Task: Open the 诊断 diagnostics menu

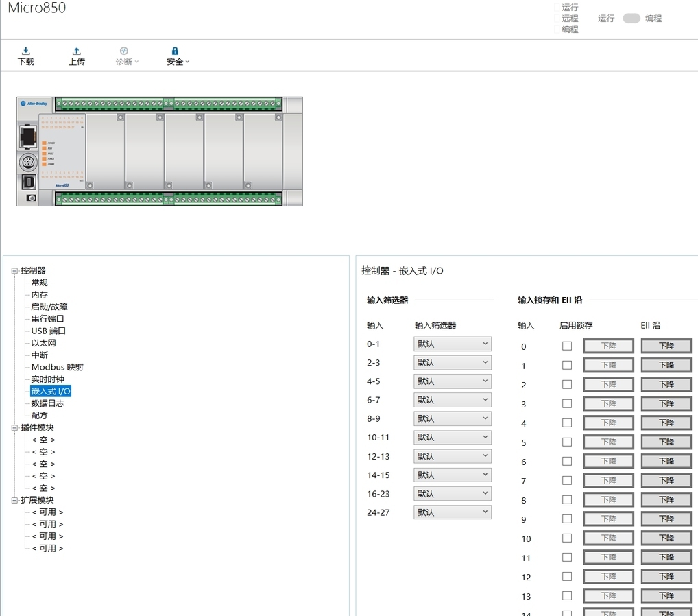Action: pos(126,56)
